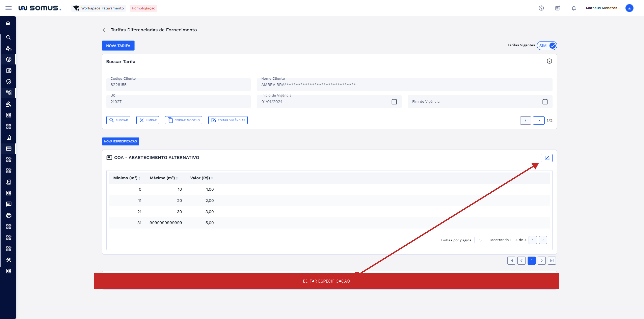Click the COPIAR MODELO button
Viewport: 644px width, 319px height.
(183, 120)
